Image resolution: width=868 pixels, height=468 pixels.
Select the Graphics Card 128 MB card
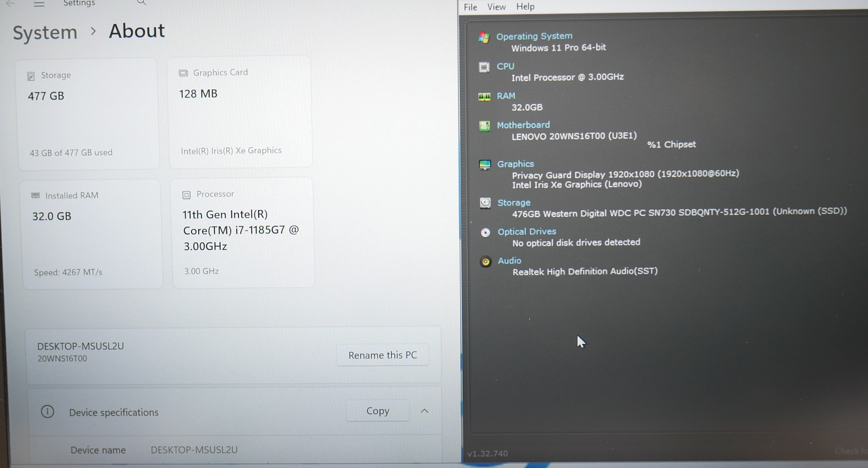click(x=240, y=112)
